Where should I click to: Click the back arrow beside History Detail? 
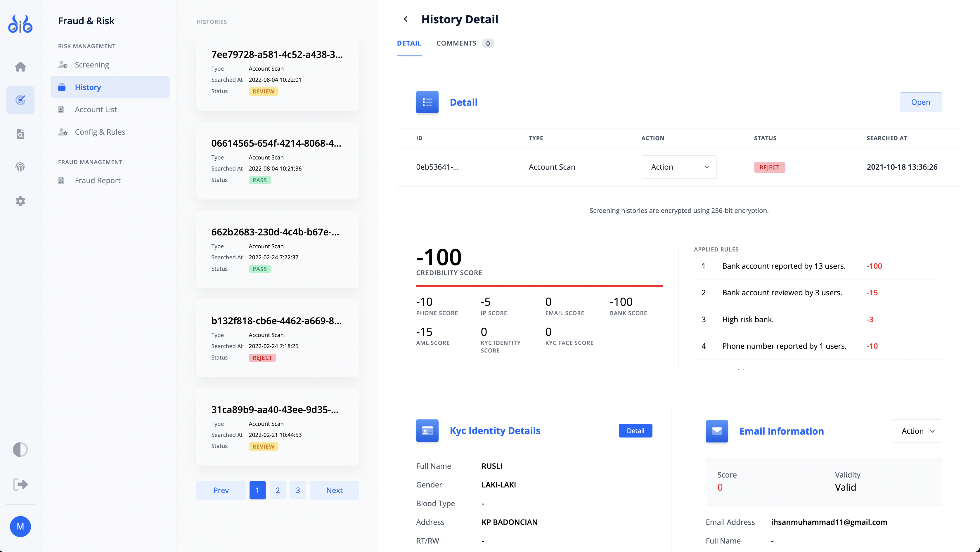tap(406, 19)
